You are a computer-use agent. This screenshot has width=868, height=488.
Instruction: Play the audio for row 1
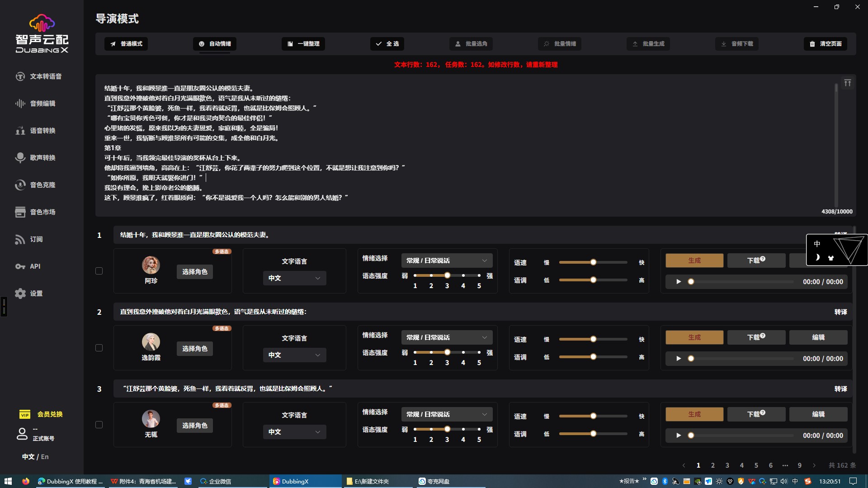click(679, 281)
